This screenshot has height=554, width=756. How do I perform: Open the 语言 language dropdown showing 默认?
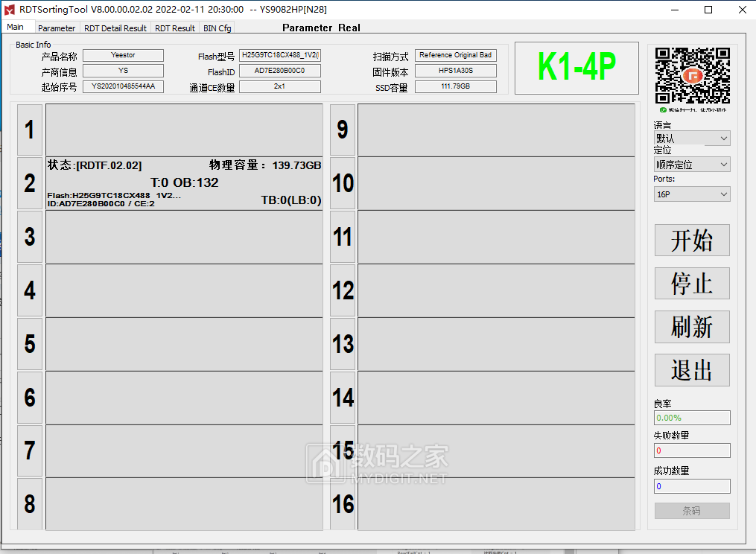click(691, 138)
